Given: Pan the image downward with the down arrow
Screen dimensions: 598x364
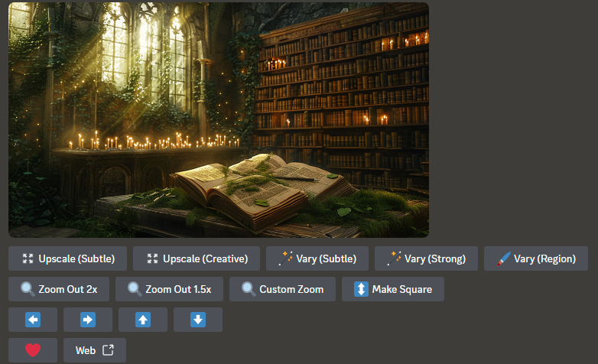Looking at the screenshot, I should (x=198, y=320).
